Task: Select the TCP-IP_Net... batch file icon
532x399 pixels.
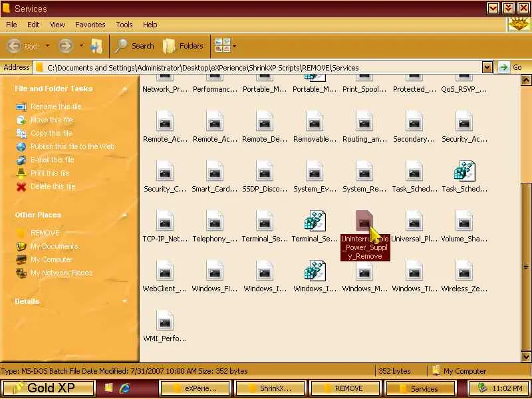Action: pyautogui.click(x=165, y=221)
